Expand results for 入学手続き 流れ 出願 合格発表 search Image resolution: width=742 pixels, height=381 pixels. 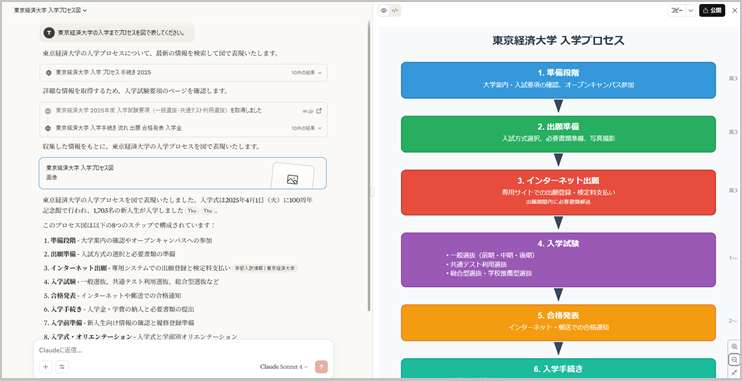click(x=183, y=128)
